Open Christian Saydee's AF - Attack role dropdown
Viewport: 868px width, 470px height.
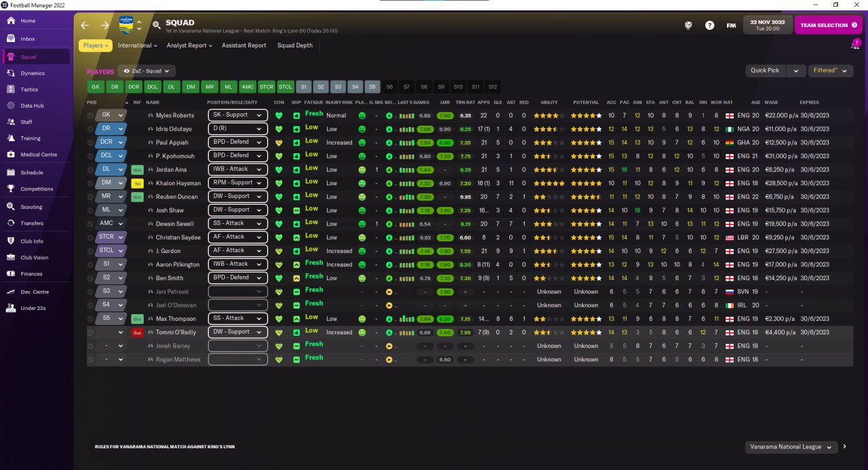(x=237, y=237)
